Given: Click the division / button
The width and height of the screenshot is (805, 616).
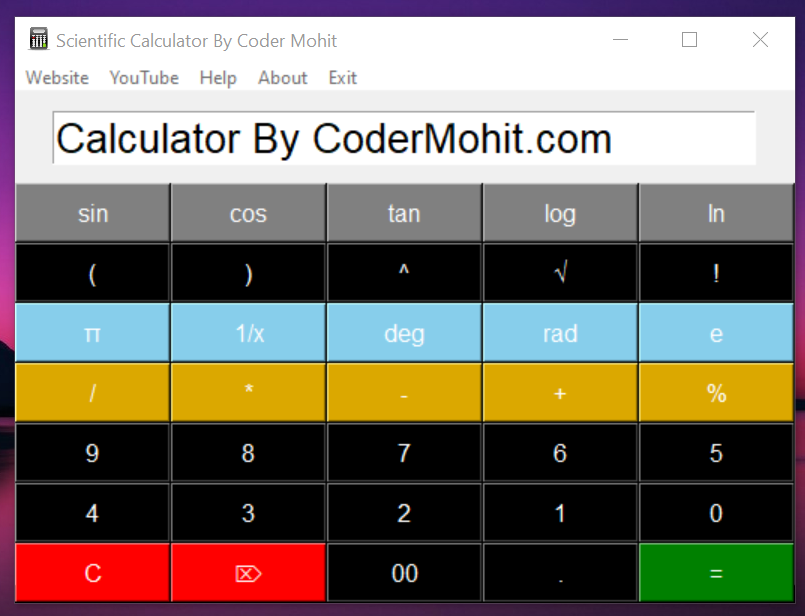Looking at the screenshot, I should [x=92, y=393].
